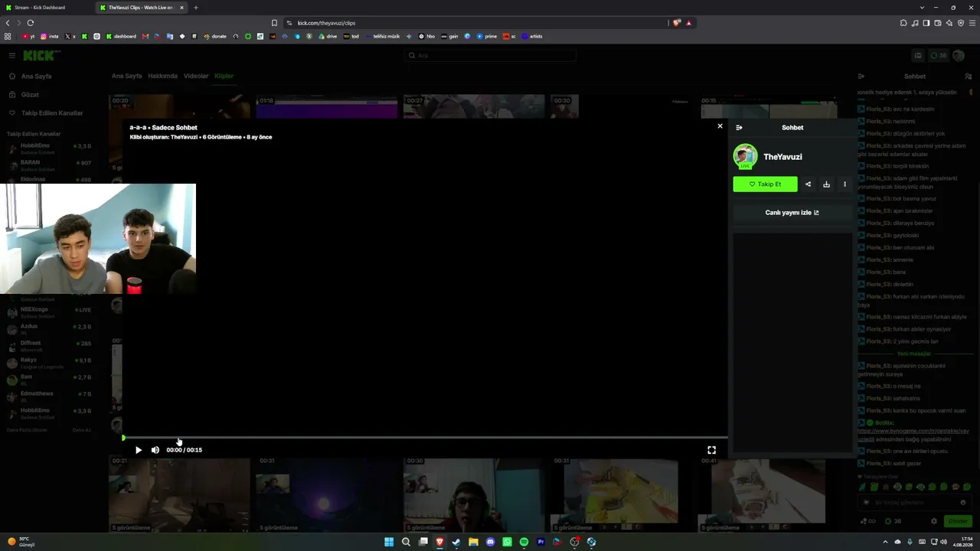The image size is (980, 551).
Task: Open Brave Rewards triangle icon
Action: tap(688, 23)
